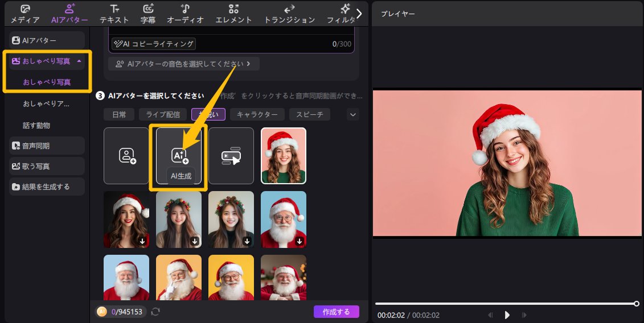Click the AI コピーライティング button
The width and height of the screenshot is (644, 323).
(x=153, y=44)
